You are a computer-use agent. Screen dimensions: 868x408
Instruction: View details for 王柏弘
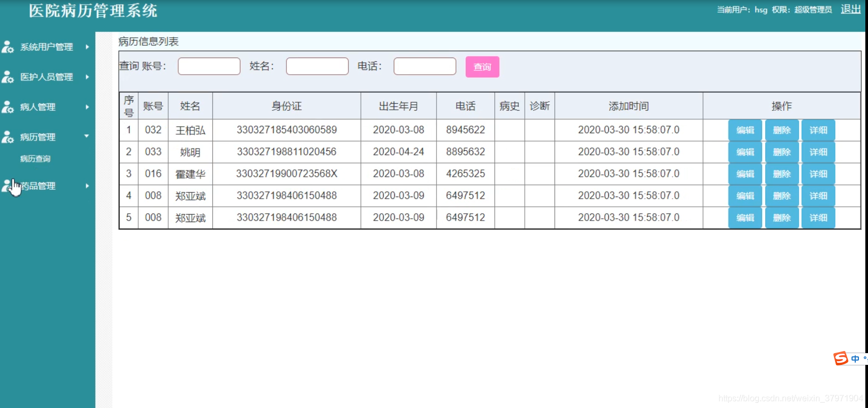[x=819, y=130]
